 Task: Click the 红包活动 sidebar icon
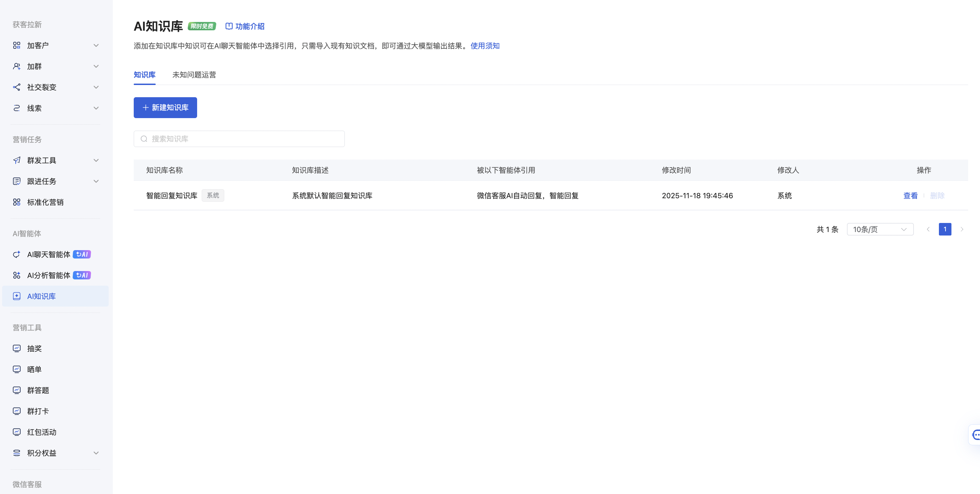tap(16, 432)
